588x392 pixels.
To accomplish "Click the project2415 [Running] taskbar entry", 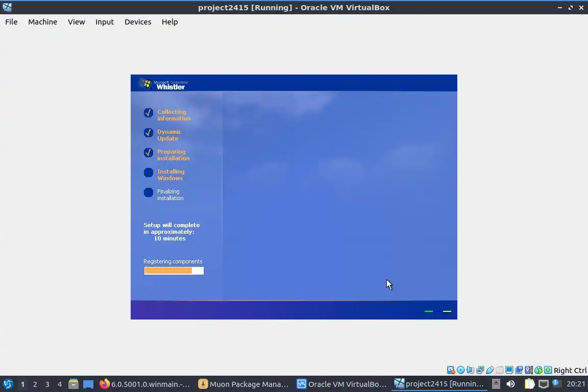I will pyautogui.click(x=439, y=384).
